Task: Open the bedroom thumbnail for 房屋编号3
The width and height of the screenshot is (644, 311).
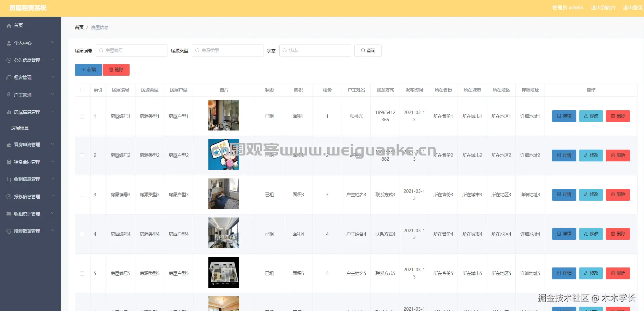Action: pyautogui.click(x=224, y=194)
